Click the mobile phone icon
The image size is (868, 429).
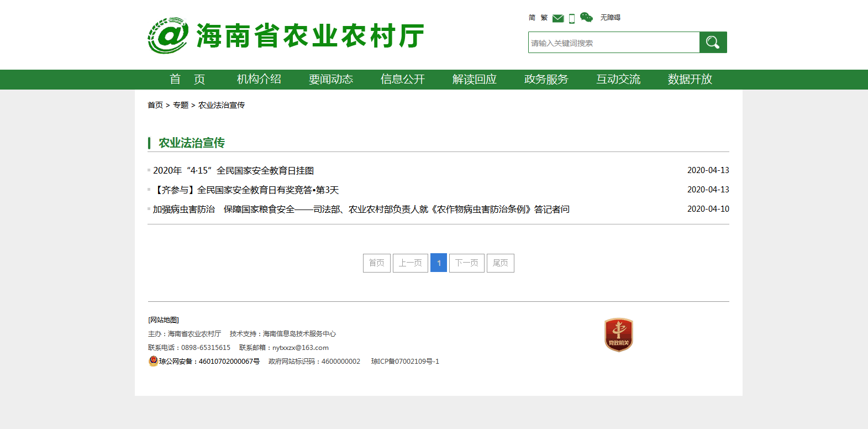click(572, 18)
